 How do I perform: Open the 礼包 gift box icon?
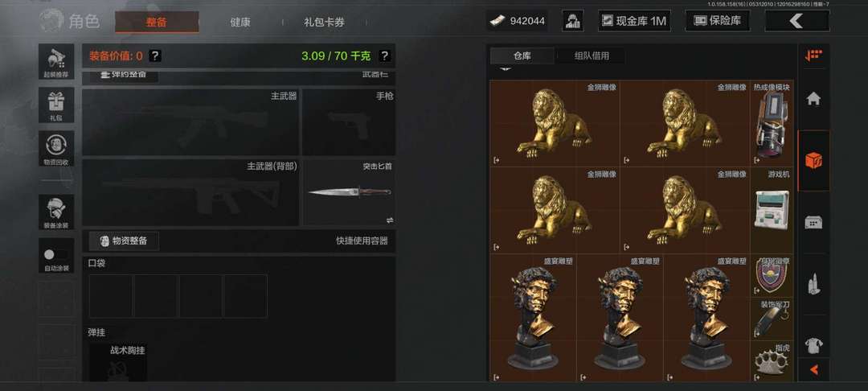(x=56, y=105)
